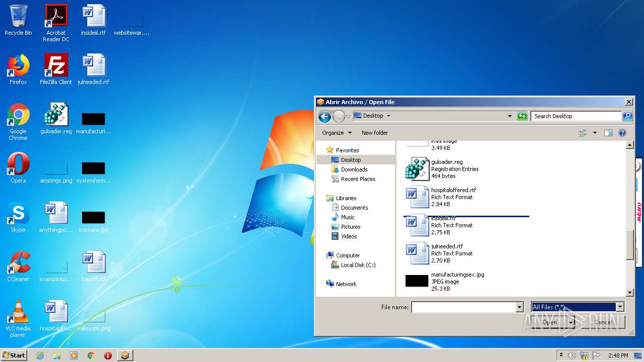Open the Recycle Bin desktop icon
Image resolution: width=644 pixels, height=362 pixels.
pos(18,20)
